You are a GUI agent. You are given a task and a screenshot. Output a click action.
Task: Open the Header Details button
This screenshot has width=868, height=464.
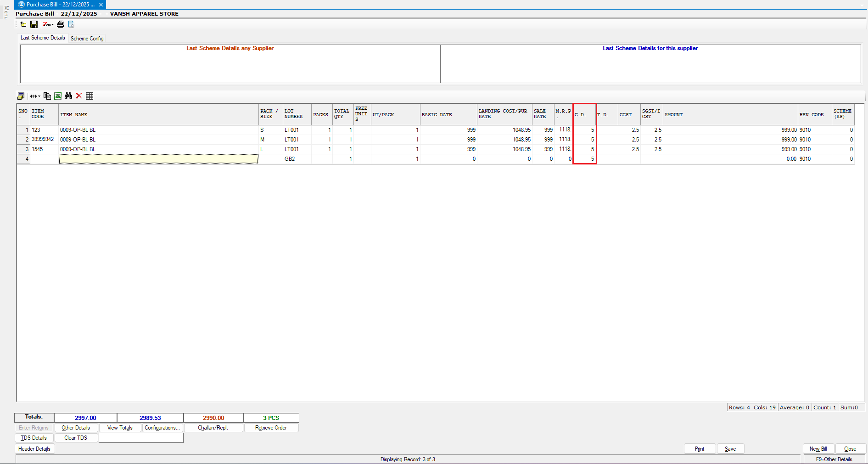click(34, 449)
